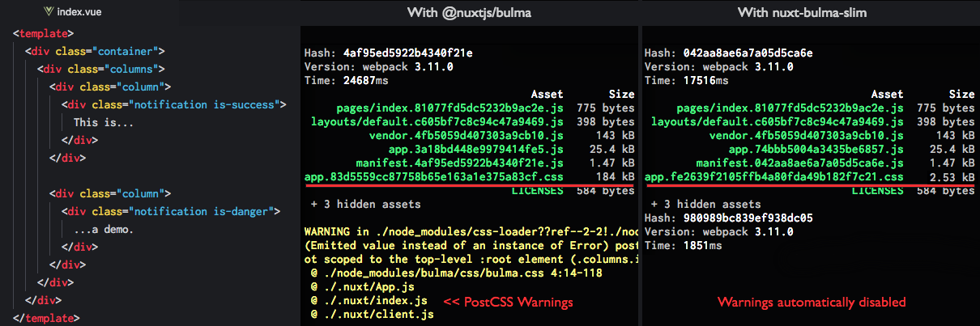Select pages/index asset in nuxt-bulma-slim output

pyautogui.click(x=790, y=108)
